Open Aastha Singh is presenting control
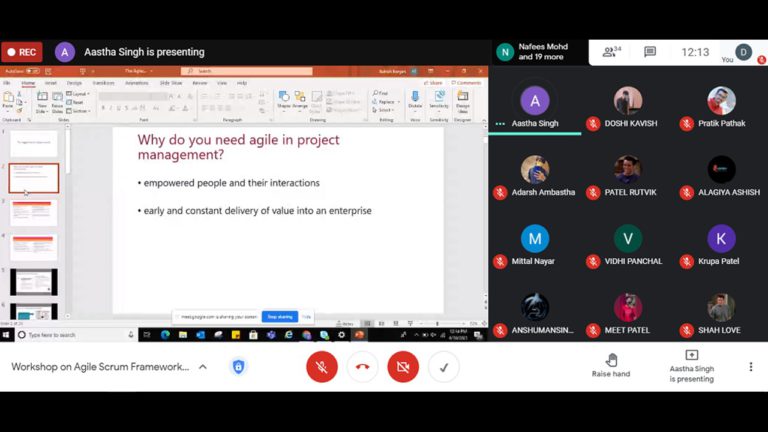 (691, 366)
